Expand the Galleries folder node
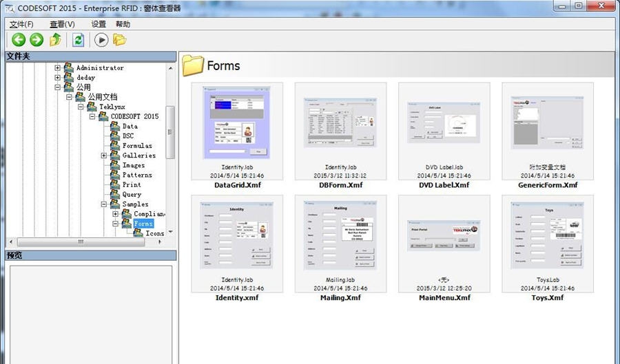Viewport: 620px width, 364px height. point(104,156)
